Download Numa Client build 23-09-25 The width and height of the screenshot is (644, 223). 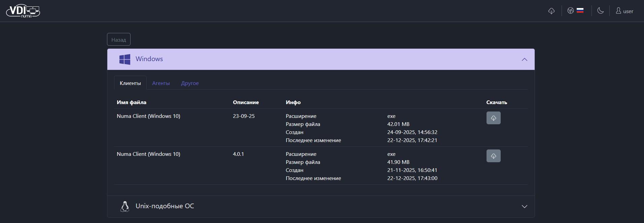point(493,118)
